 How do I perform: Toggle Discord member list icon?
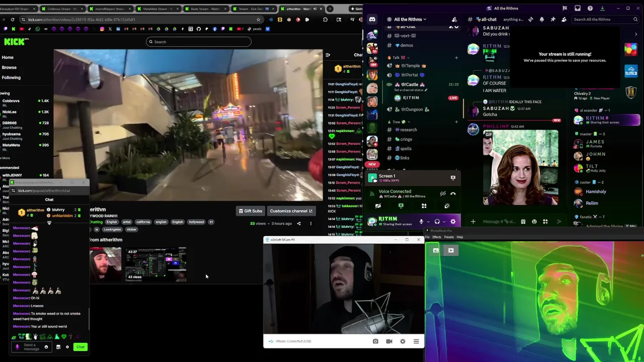click(564, 19)
